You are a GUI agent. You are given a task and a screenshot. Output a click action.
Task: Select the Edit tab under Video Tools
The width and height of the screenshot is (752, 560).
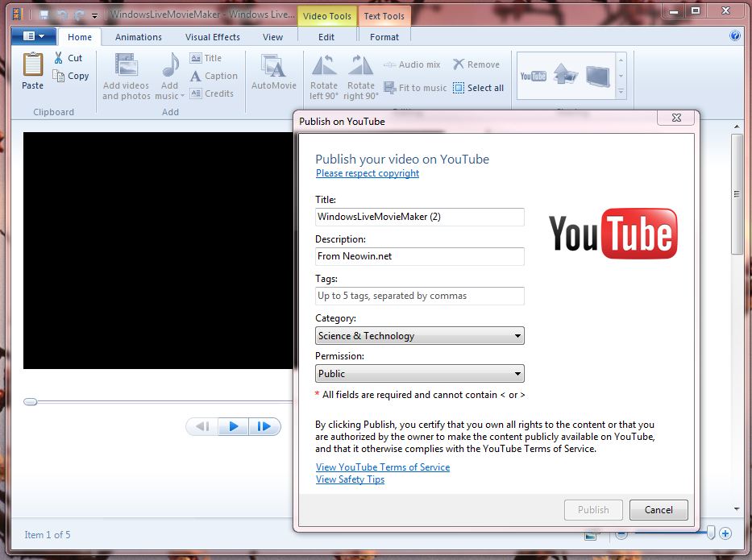click(x=326, y=37)
